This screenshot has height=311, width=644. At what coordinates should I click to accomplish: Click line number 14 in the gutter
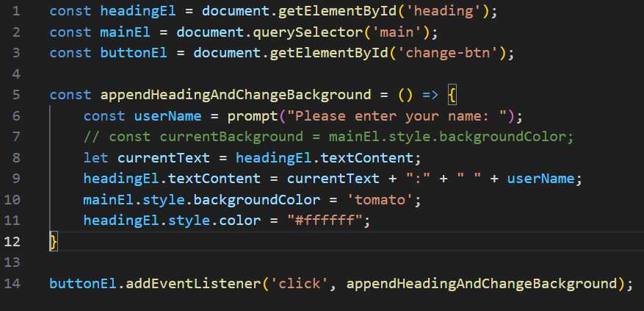point(12,284)
